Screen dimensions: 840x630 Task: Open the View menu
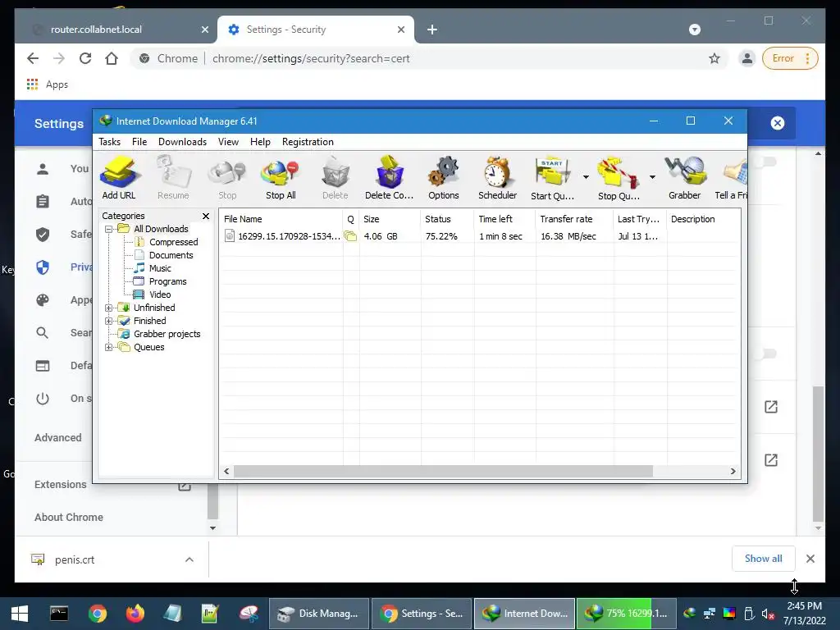pos(228,142)
